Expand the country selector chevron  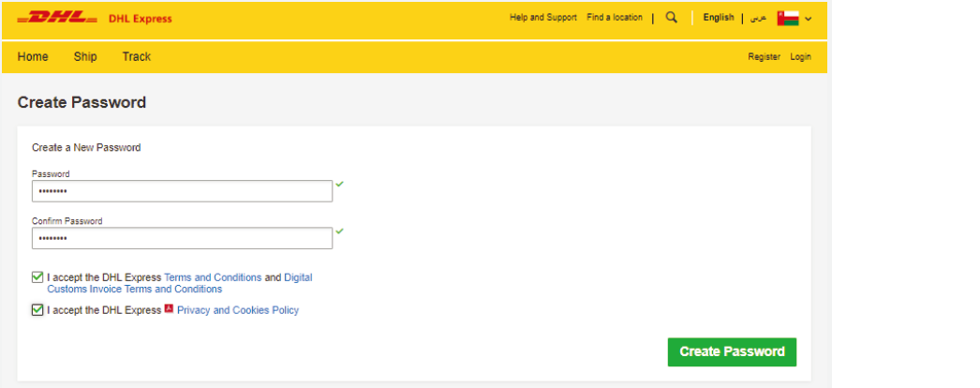coord(809,19)
